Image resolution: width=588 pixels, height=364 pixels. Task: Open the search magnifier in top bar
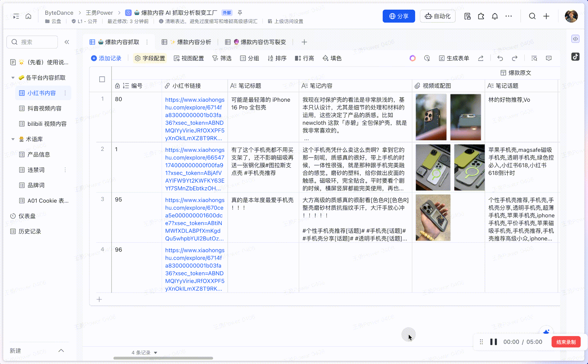[532, 16]
